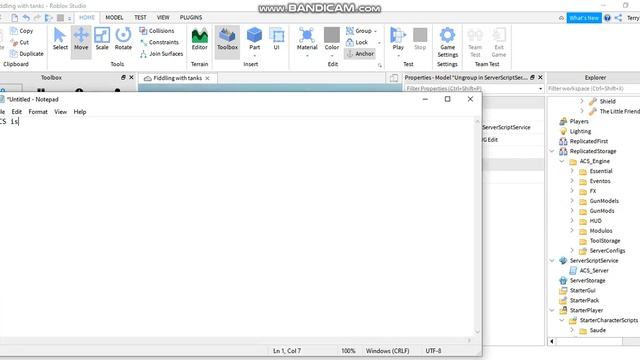Open the help question mark icon

click(607, 18)
